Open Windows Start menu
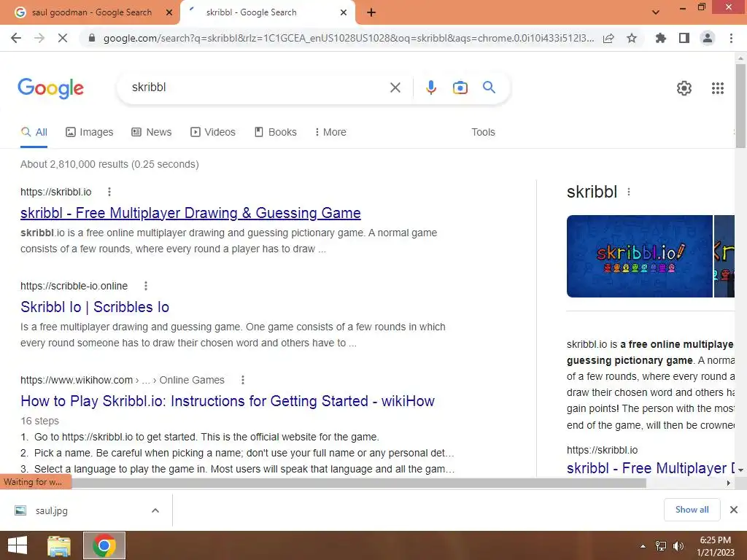 click(18, 545)
